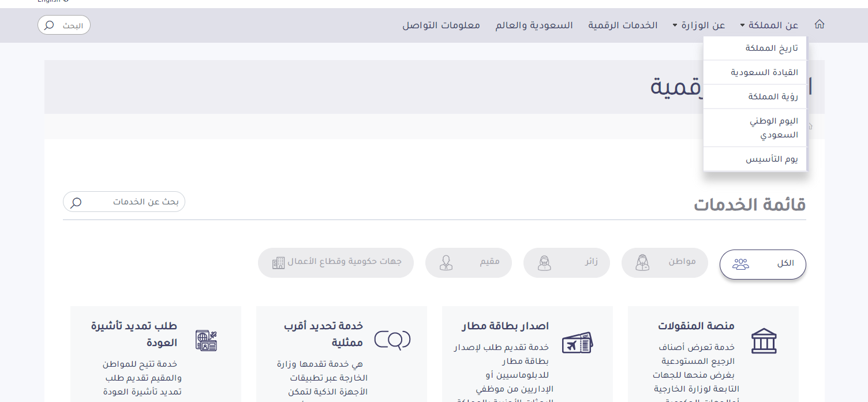Go to معلومات التواصل page
Image resolution: width=868 pixels, height=402 pixels.
441,25
